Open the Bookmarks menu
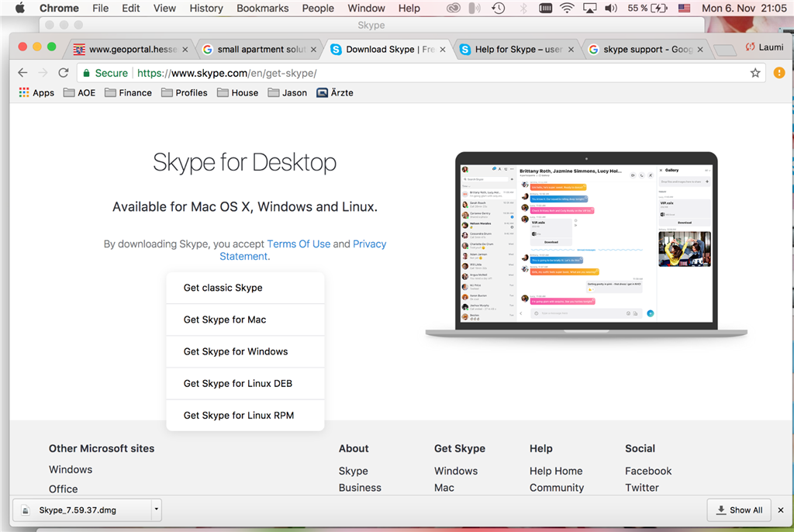The width and height of the screenshot is (794, 532). point(262,8)
